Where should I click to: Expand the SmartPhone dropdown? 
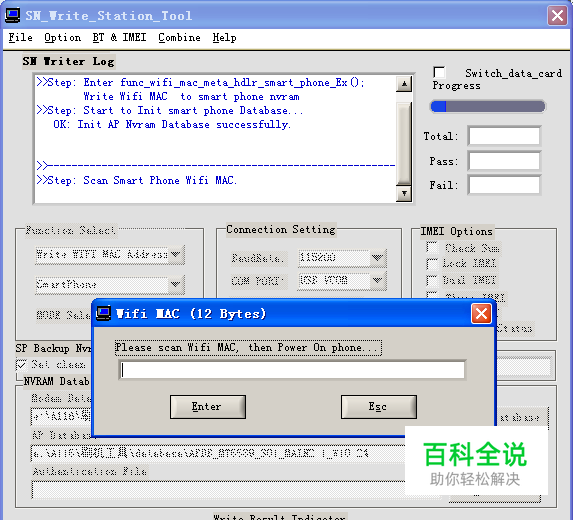[176, 284]
